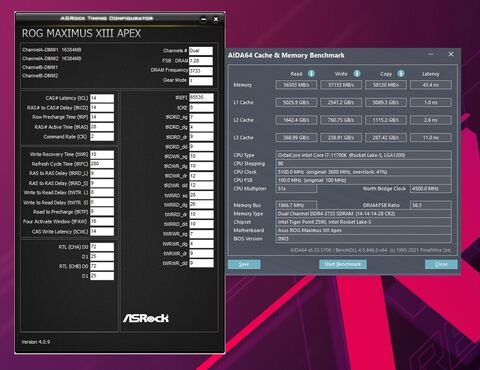Select the RAS# Active Time (tRAS) field
Image resolution: width=480 pixels, height=370 pixels.
102,127
